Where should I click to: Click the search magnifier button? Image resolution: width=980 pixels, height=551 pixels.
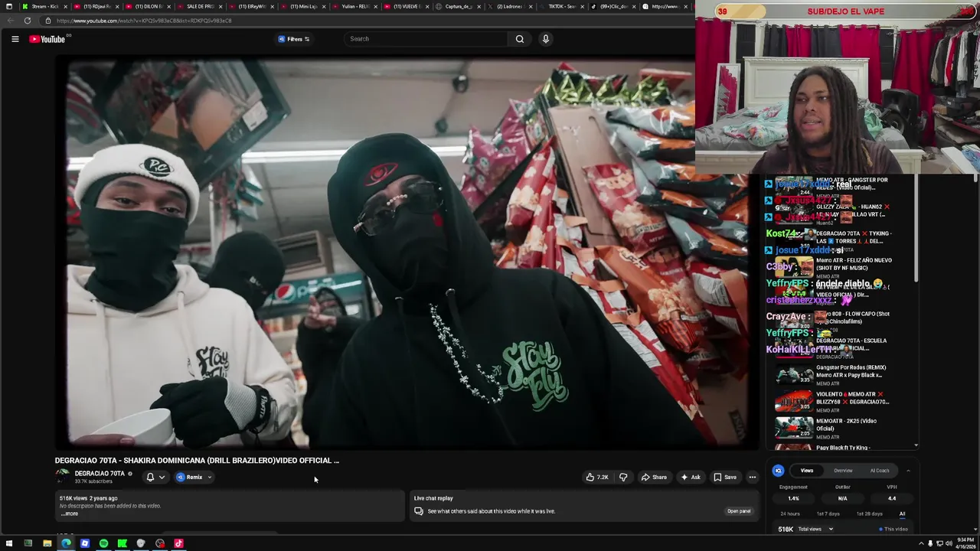click(520, 39)
